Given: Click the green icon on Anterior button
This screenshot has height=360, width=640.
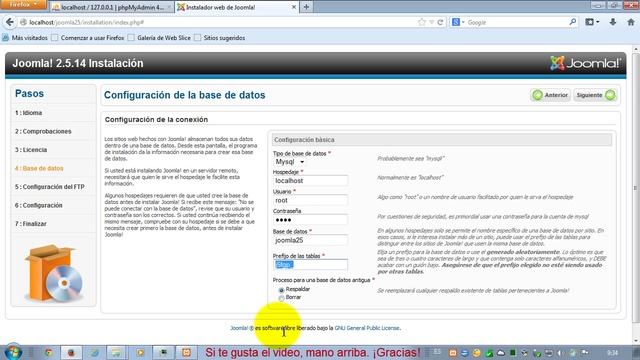Looking at the screenshot, I should (x=538, y=95).
